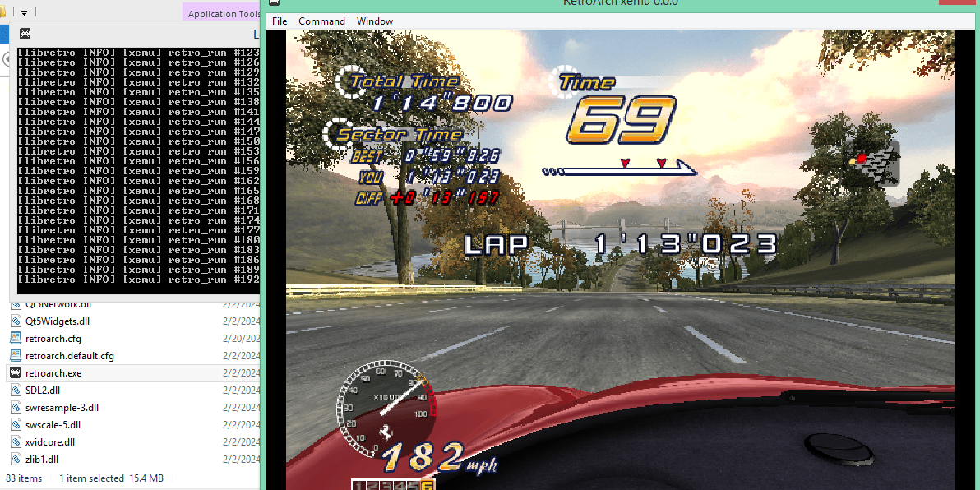Click the speedometer gauge in the game
This screenshot has height=490, width=980.
point(384,409)
